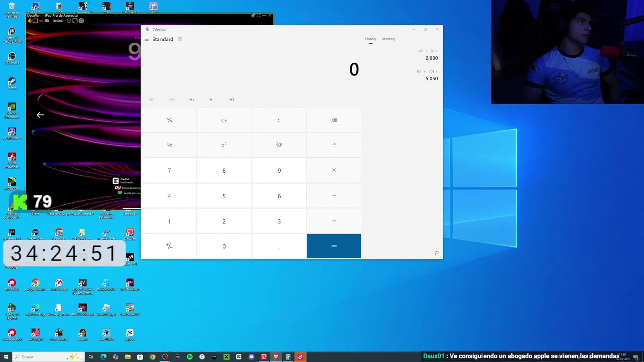Open Game Center desktop shortcut

(59, 285)
